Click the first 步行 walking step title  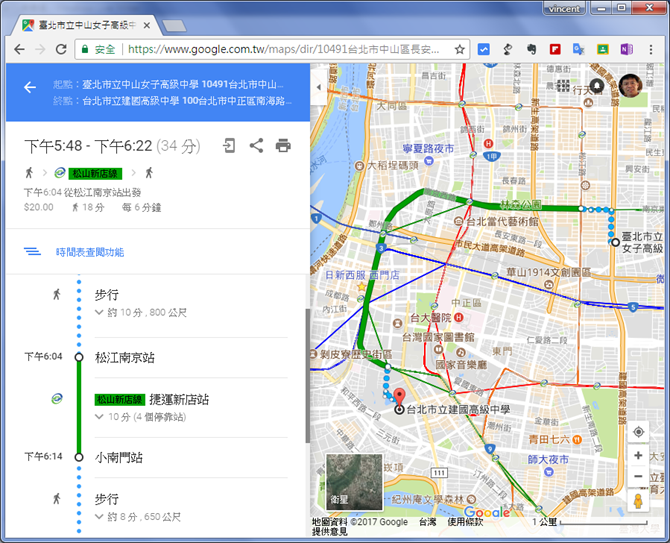(x=106, y=294)
